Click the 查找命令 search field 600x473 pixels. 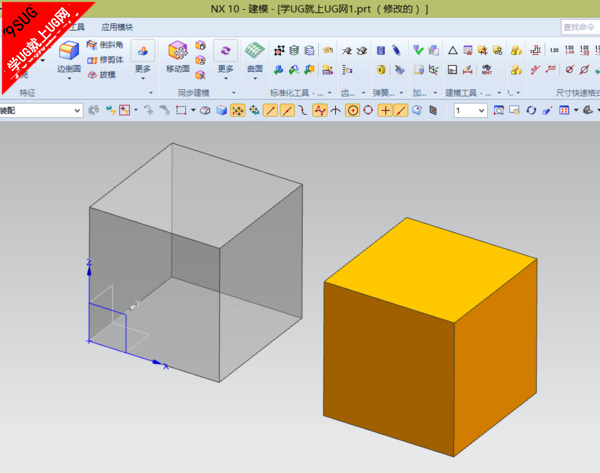pyautogui.click(x=580, y=27)
